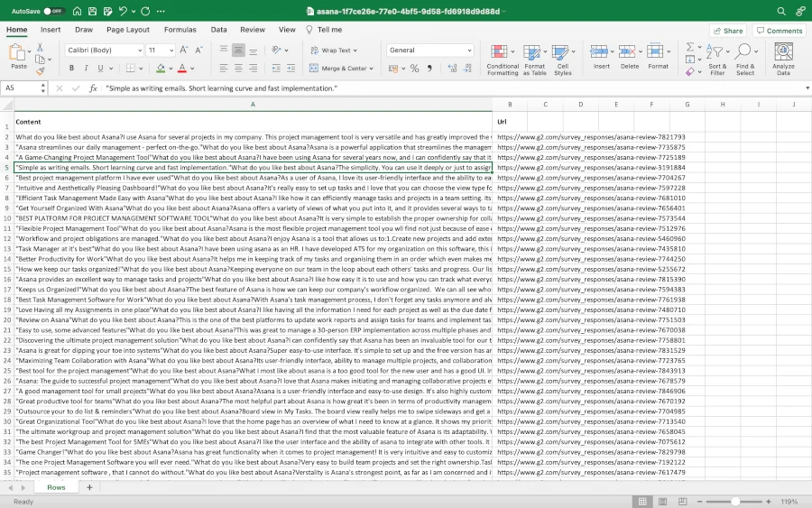Open Format as Table
Viewport: 812px width, 508px height.
[x=534, y=60]
